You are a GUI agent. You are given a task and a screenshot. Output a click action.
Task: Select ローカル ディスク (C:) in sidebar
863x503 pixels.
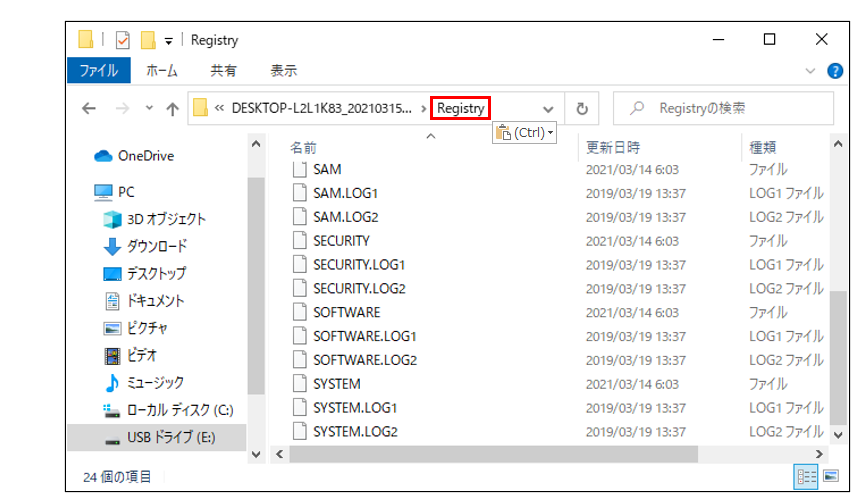tap(168, 410)
